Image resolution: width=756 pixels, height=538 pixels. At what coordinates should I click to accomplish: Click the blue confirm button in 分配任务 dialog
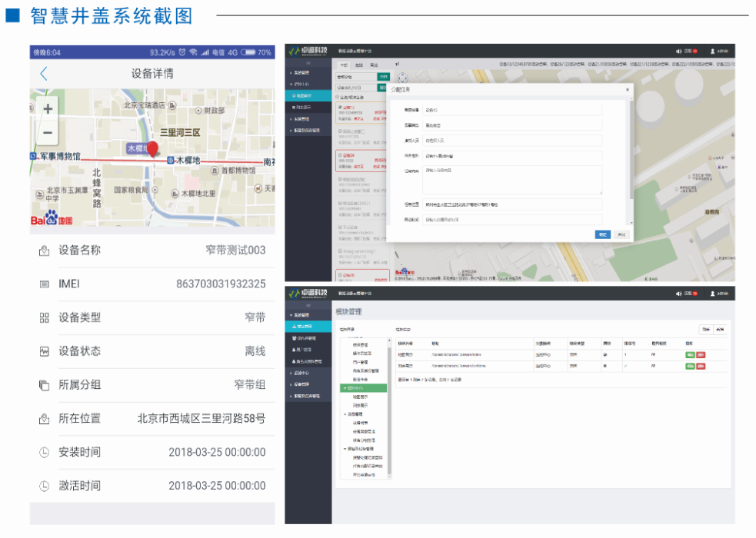click(x=603, y=234)
